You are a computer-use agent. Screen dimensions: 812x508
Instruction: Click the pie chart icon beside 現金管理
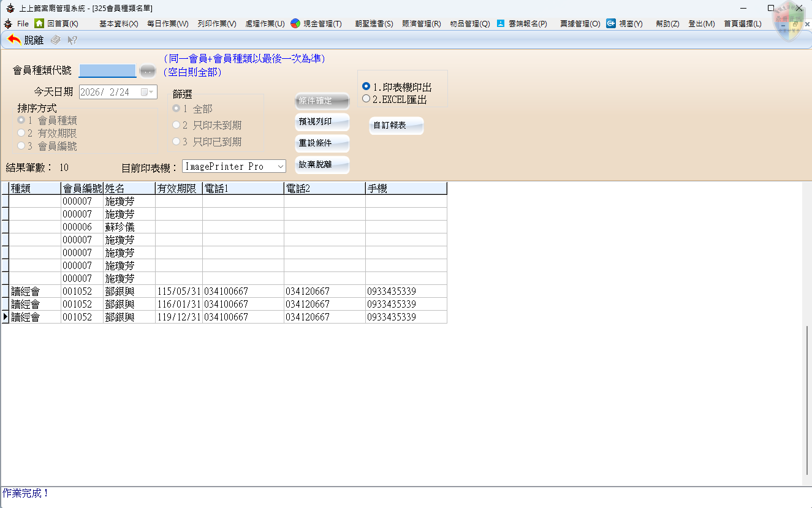point(295,23)
